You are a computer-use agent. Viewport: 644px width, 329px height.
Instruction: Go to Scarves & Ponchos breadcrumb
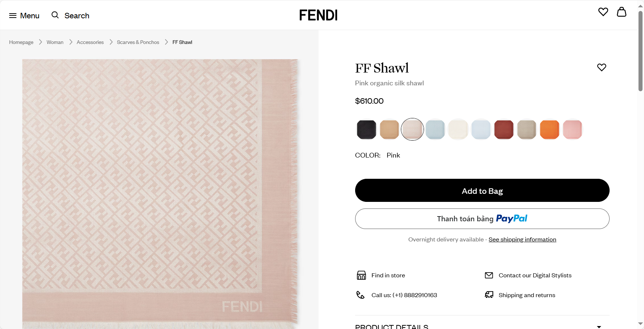tap(138, 42)
